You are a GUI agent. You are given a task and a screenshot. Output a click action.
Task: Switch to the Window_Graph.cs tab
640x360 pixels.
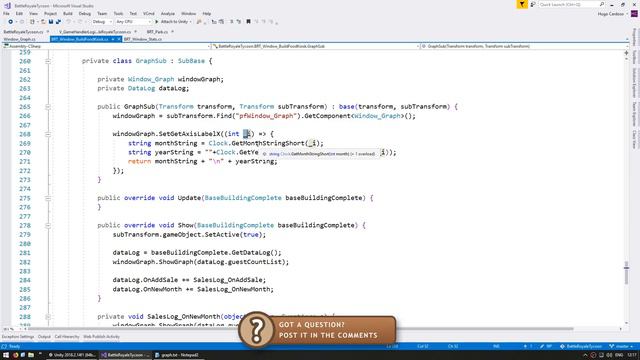[20, 39]
